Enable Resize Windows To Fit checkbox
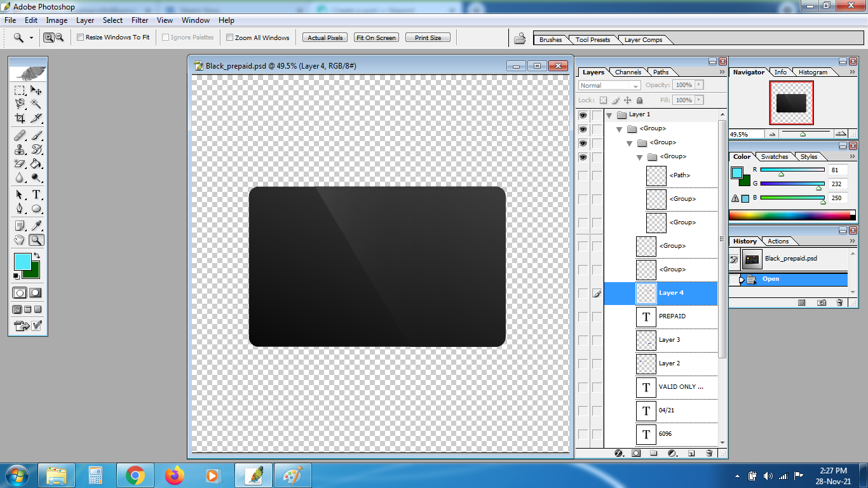The width and height of the screenshot is (868, 488). tap(80, 37)
